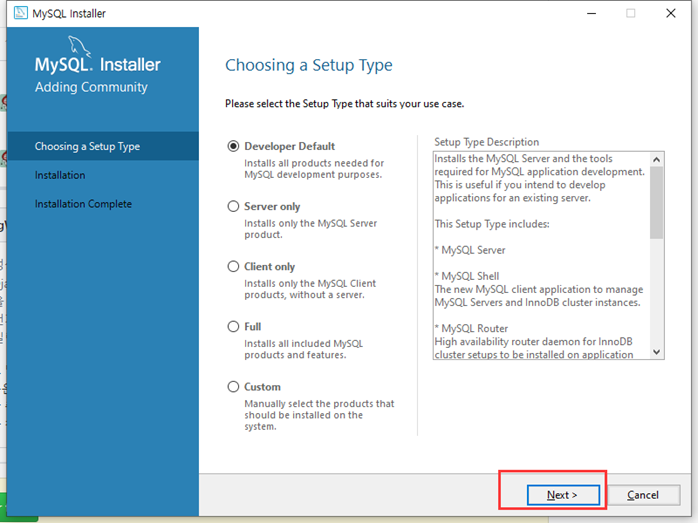
Task: Click the MySQL Installer title bar icon
Action: tap(20, 13)
